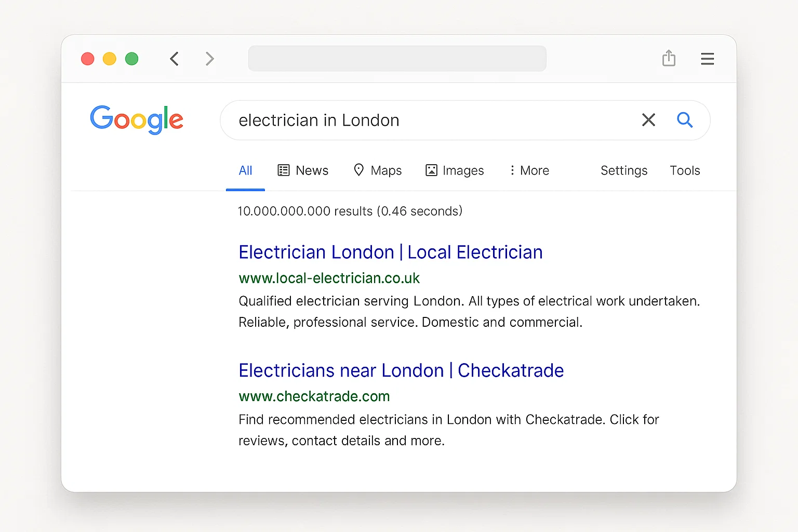Viewport: 798px width, 532px height.
Task: Open the News search icon tab
Action: pos(284,170)
